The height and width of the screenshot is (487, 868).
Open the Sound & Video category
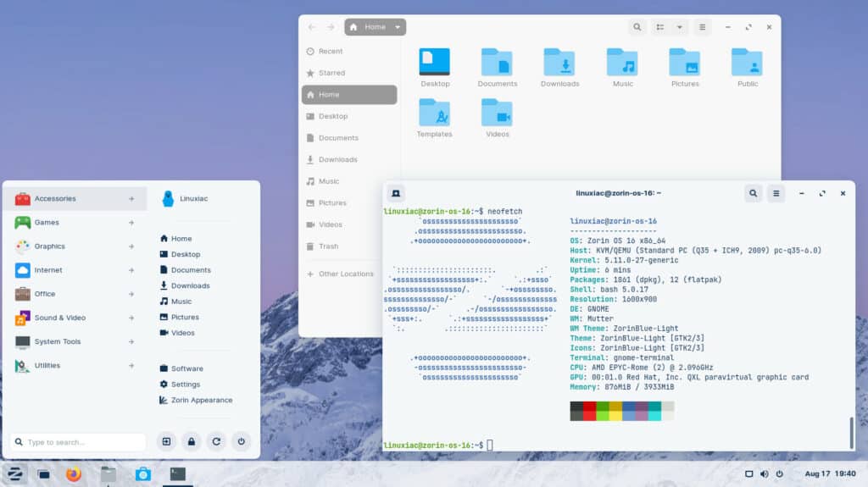pyautogui.click(x=75, y=318)
